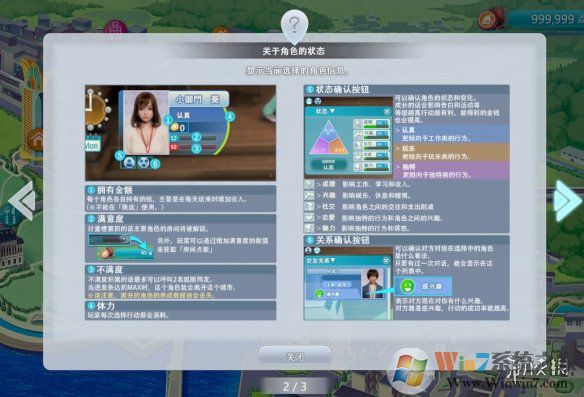Click the Mon day label in example image
584x397 pixels.
(x=92, y=146)
